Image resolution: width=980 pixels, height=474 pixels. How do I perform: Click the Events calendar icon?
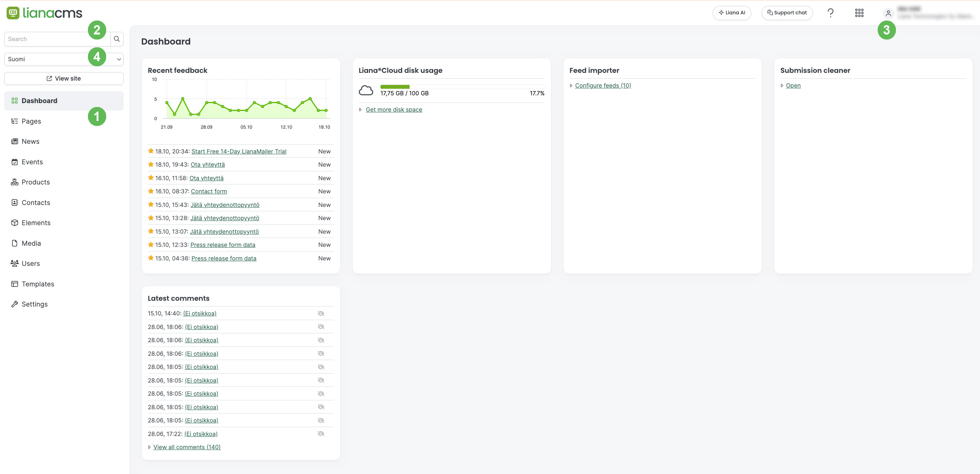15,162
